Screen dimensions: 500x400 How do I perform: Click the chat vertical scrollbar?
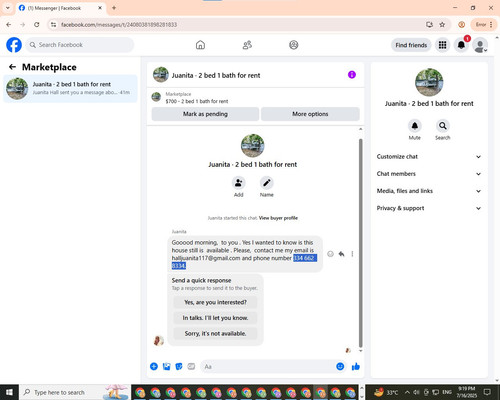360,243
